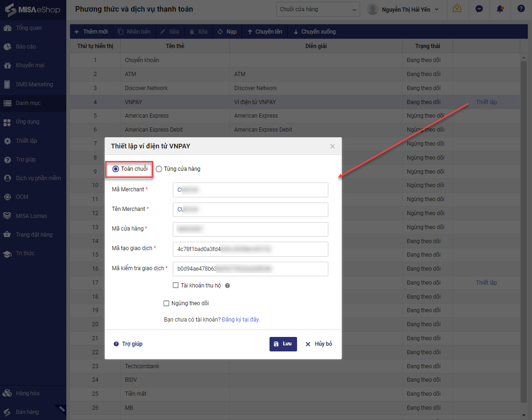This screenshot has height=420, width=532.
Task: Click the Thứ tự hiển thị column header
Action: click(x=95, y=46)
